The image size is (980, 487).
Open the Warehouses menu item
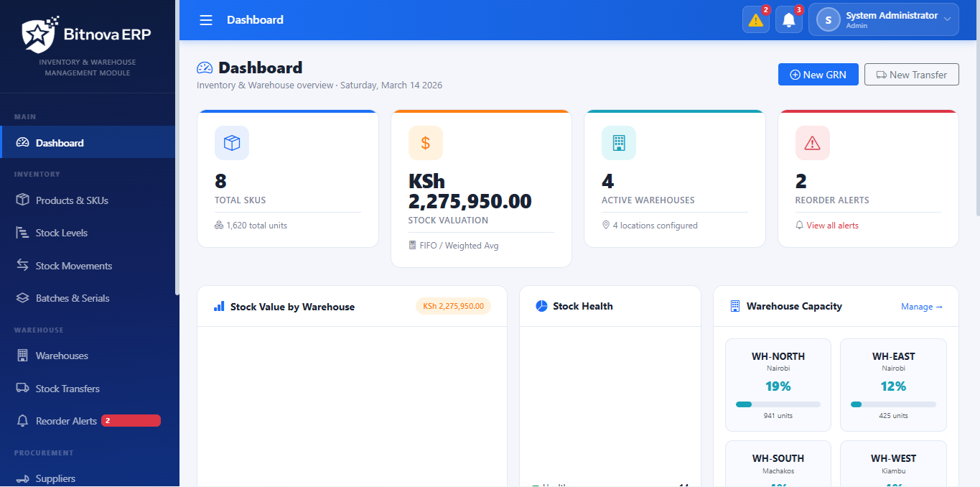(88, 356)
